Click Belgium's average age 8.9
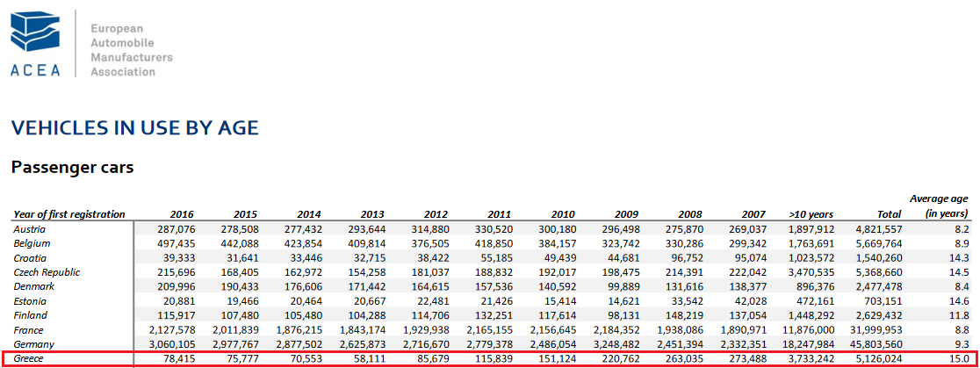The height and width of the screenshot is (368, 980). (962, 243)
